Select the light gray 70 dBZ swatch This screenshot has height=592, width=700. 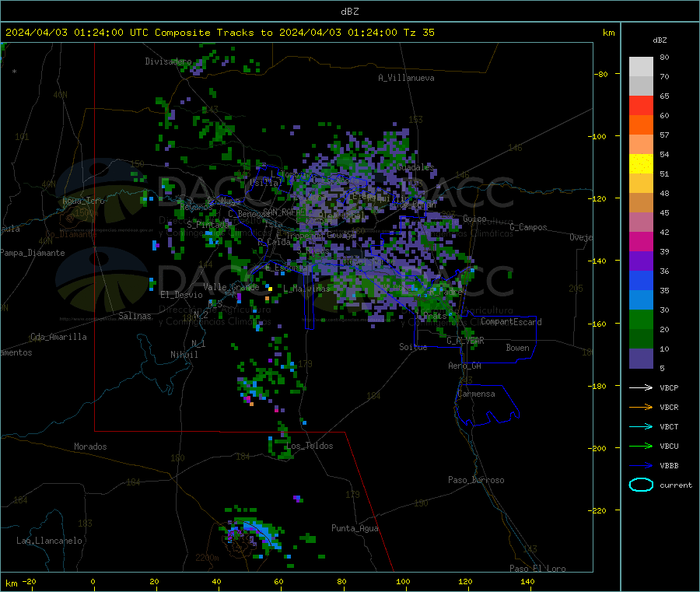coord(641,67)
